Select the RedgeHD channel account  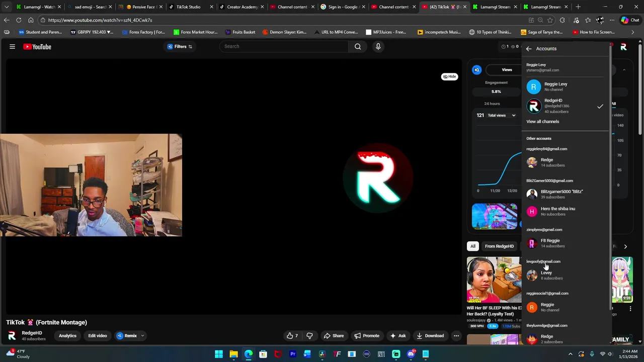click(566, 106)
